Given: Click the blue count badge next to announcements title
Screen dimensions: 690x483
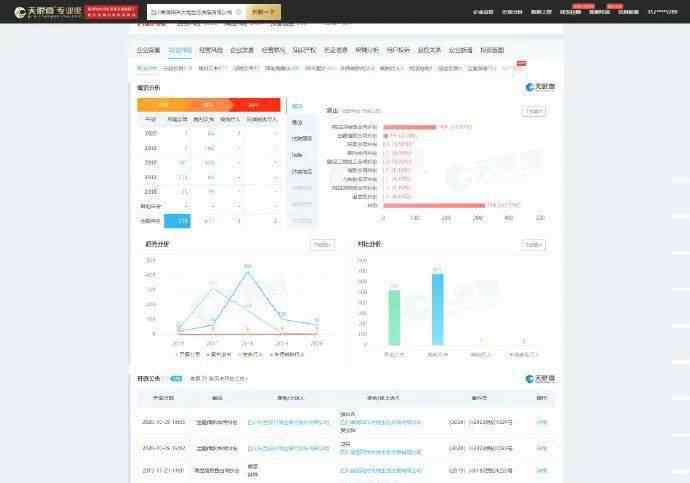Looking at the screenshot, I should click(176, 379).
